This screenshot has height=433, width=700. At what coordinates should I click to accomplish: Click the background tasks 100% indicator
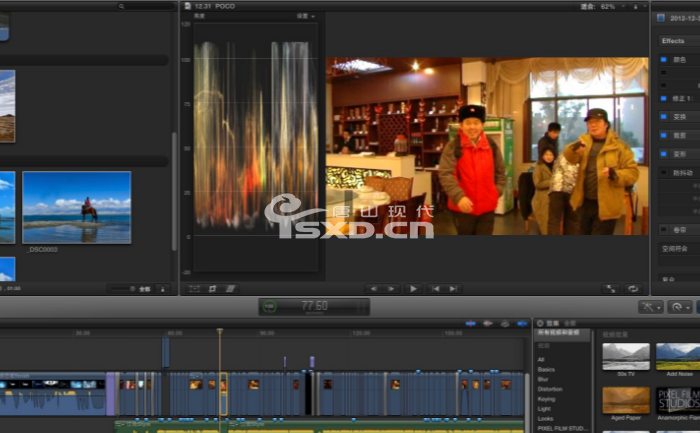coord(269,307)
